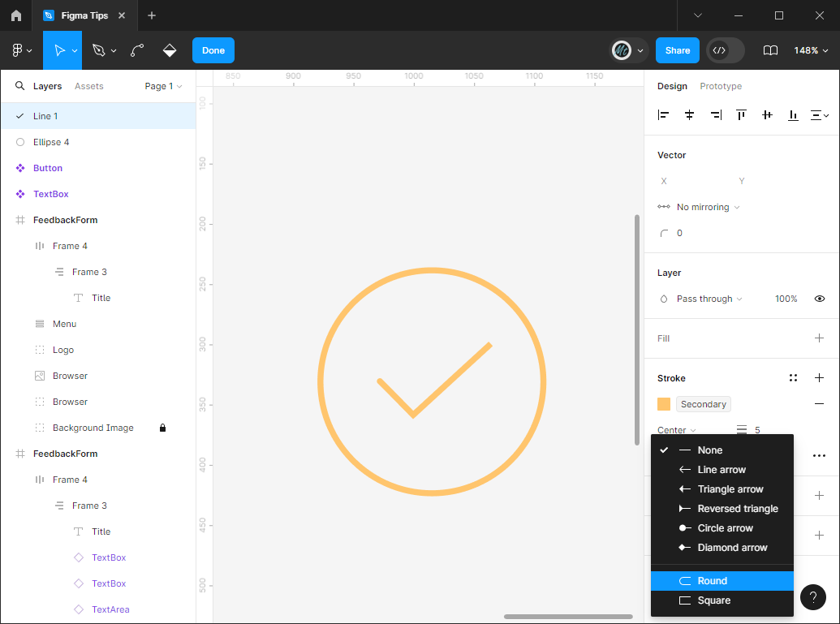Toggle the Dev Mode switch
The width and height of the screenshot is (840, 624).
point(726,50)
